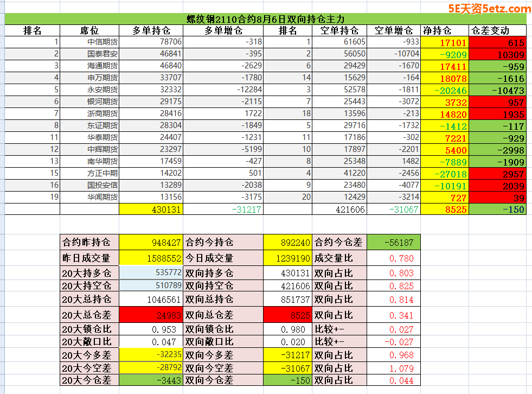This screenshot has width=532, height=394.
Task: Click the 席位 column header
Action: [x=89, y=30]
